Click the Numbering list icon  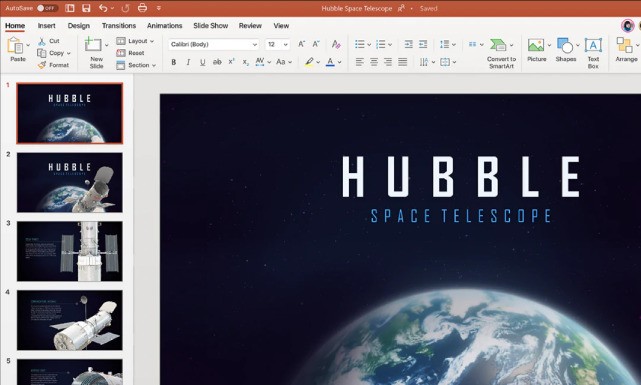click(x=381, y=44)
